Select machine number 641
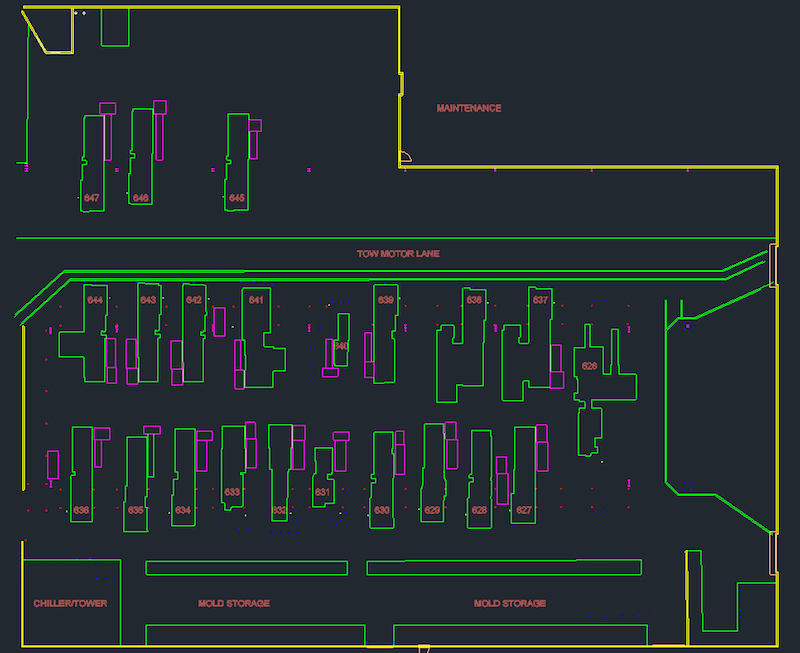 257,300
